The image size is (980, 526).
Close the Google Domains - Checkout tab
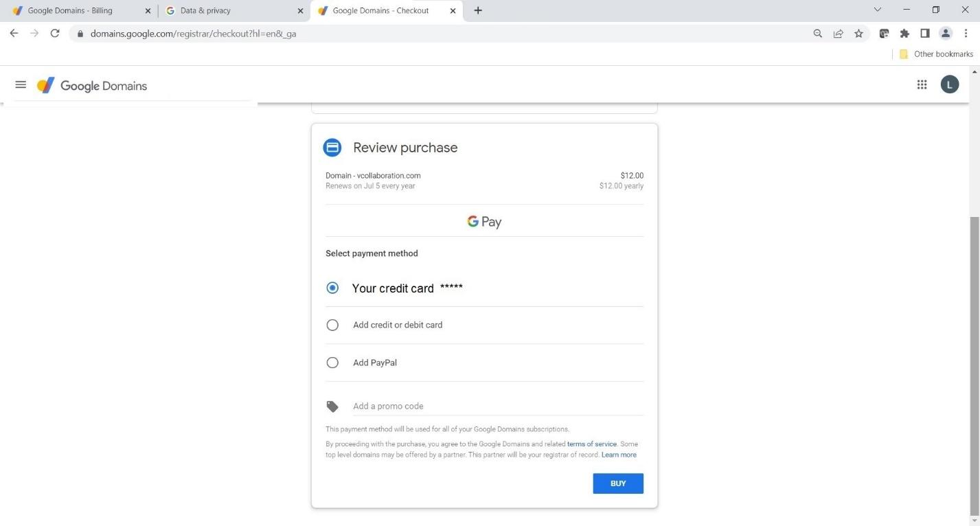point(453,11)
